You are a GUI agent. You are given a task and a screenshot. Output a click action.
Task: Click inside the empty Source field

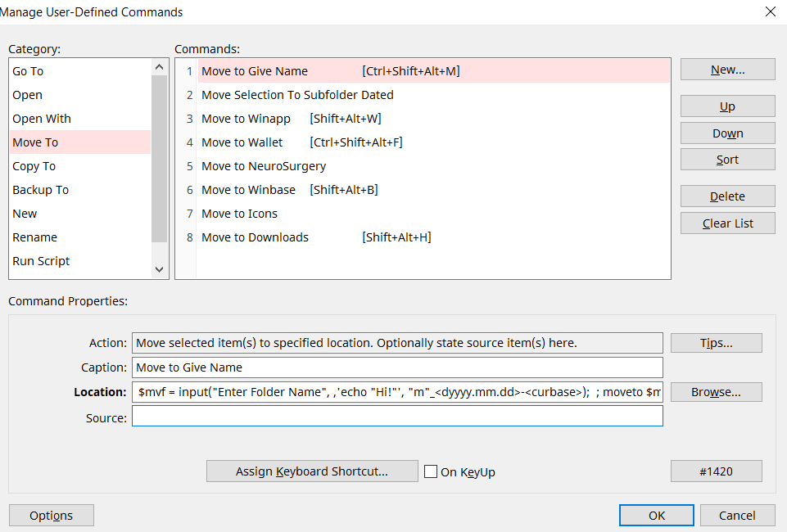pos(397,416)
